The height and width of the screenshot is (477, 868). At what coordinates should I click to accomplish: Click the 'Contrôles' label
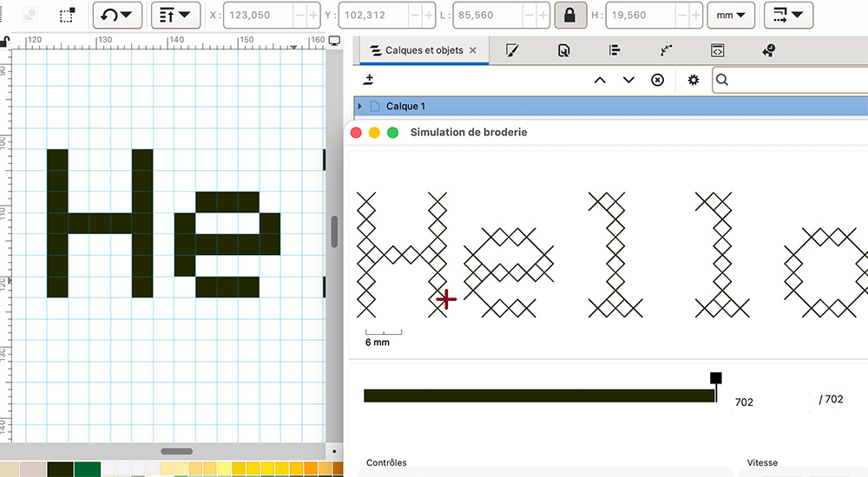click(386, 462)
